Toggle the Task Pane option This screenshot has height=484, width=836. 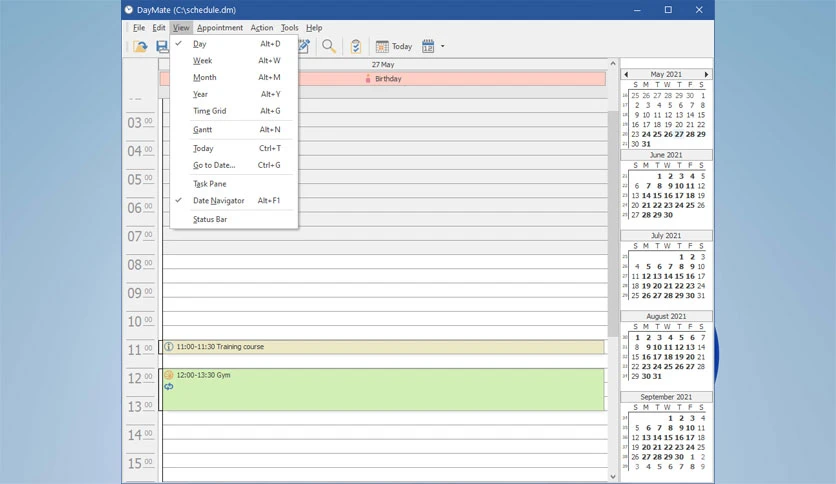tap(234, 184)
